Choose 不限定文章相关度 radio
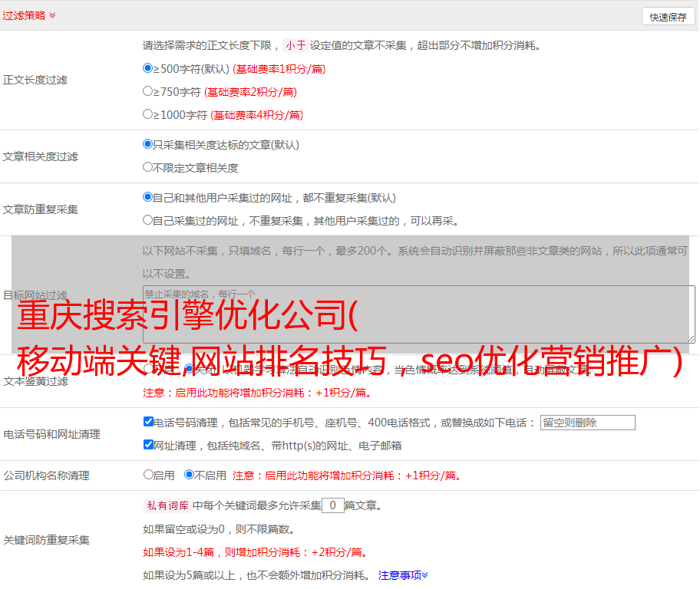The image size is (700, 589). (147, 167)
